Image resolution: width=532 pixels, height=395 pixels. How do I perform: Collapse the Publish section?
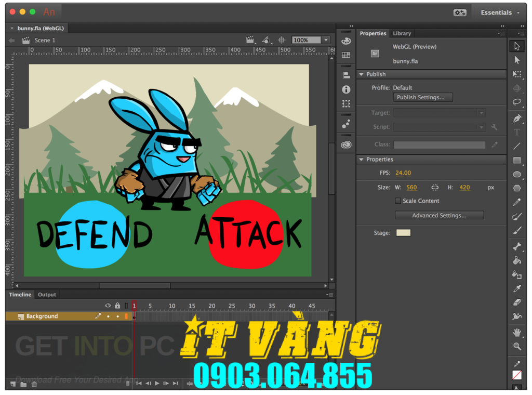362,74
